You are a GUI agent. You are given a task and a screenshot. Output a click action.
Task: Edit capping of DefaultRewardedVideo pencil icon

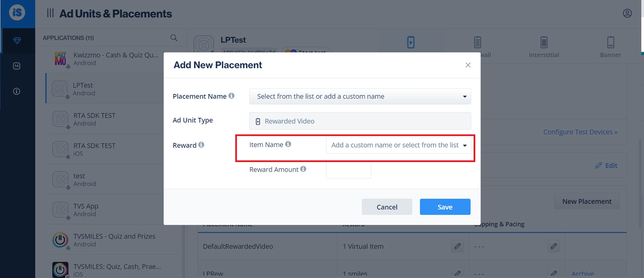pyautogui.click(x=554, y=246)
